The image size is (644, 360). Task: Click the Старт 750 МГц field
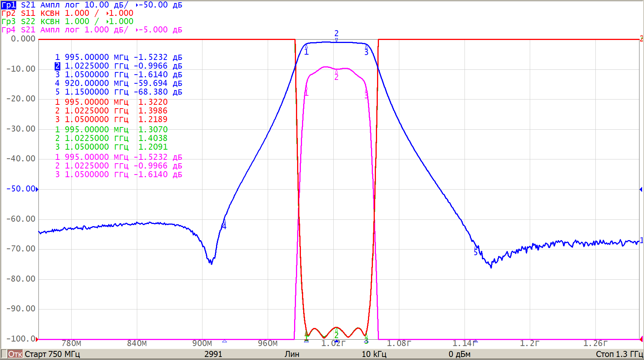[x=52, y=354]
